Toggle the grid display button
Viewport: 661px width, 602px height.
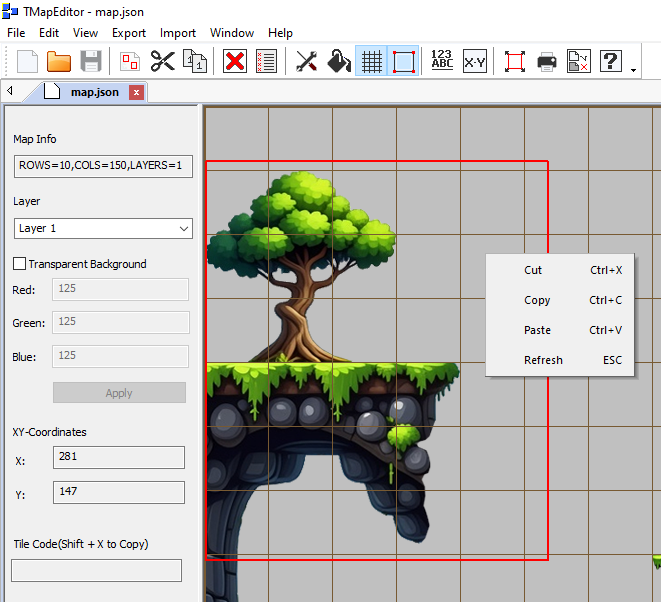click(x=371, y=61)
